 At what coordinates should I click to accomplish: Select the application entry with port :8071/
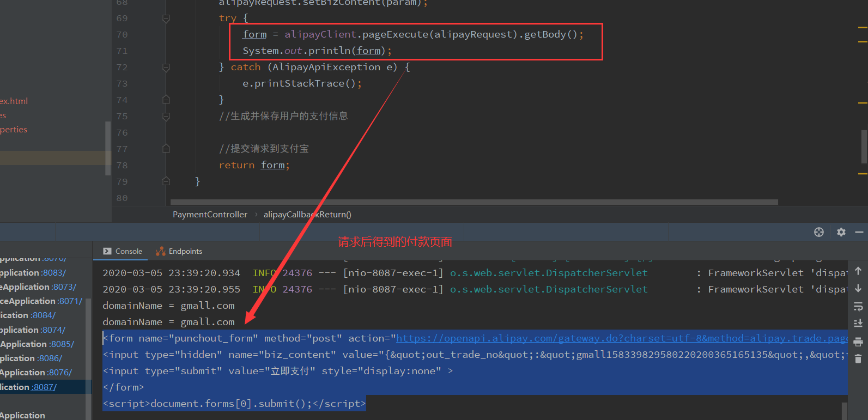tap(41, 301)
